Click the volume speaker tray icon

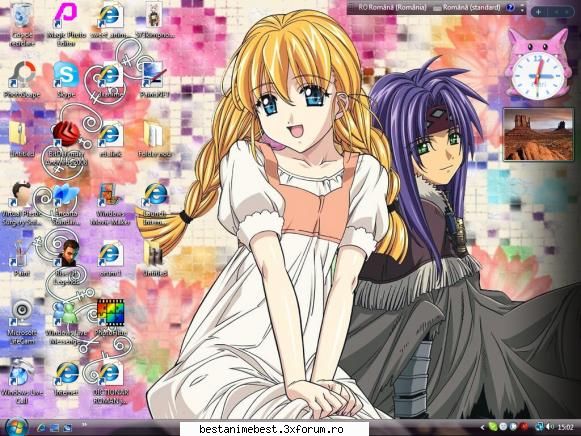coord(550,427)
